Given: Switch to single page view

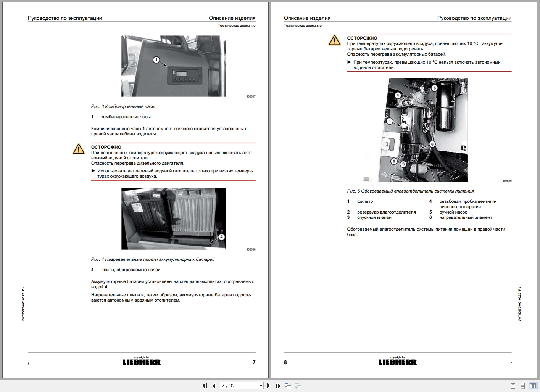Looking at the screenshot, I should click(513, 386).
